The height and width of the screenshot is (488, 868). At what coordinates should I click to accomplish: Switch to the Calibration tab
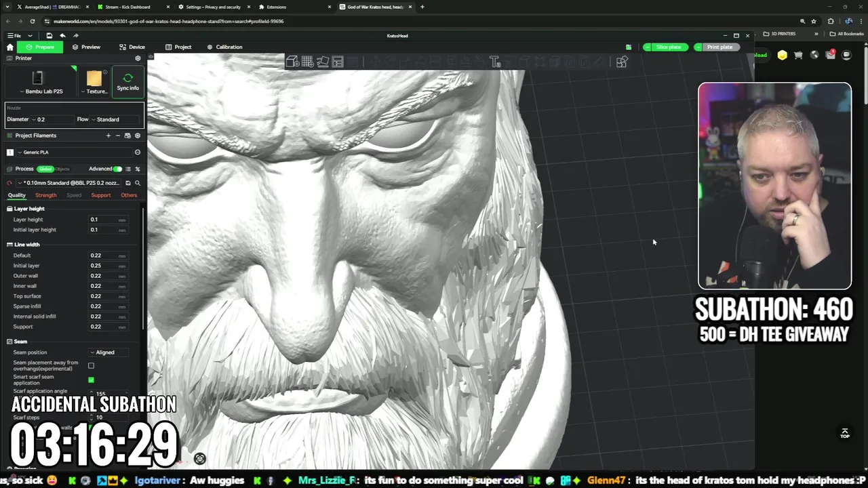click(x=224, y=47)
